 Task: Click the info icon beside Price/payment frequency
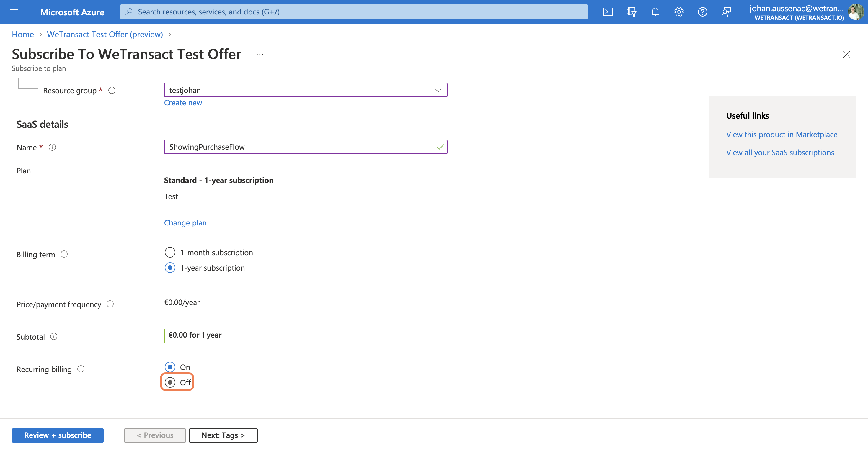tap(110, 304)
